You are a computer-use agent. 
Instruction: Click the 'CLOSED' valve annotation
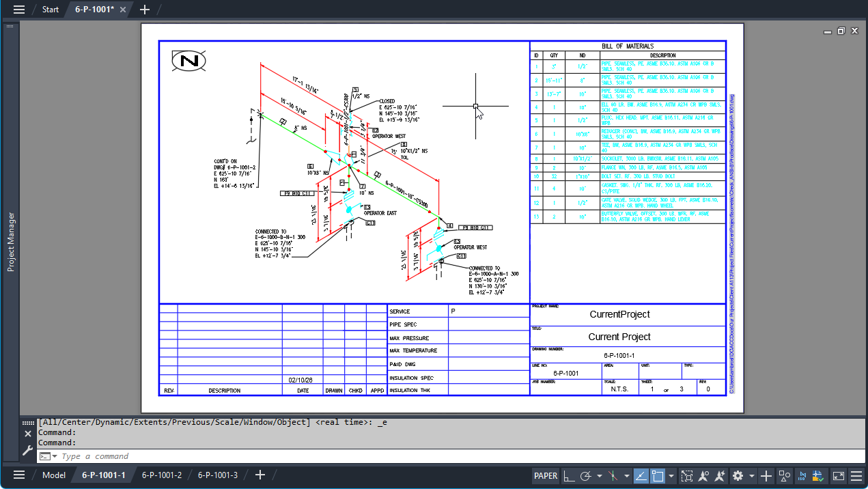[387, 101]
